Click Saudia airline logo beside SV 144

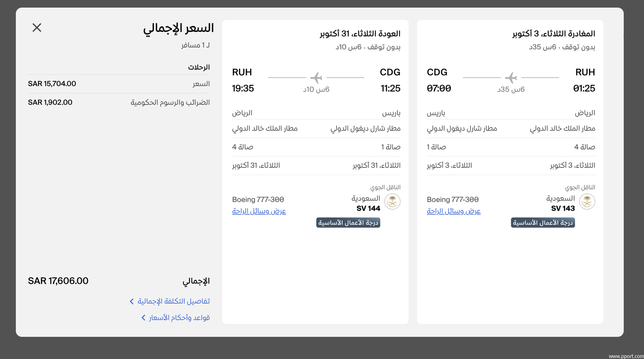[392, 202]
